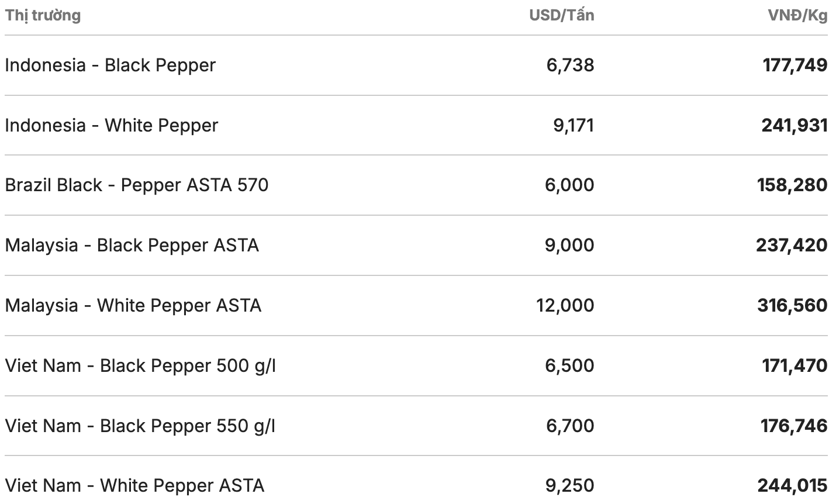836x504 pixels.
Task: Select the Viet Nam - Black Pepper 500 g/l label
Action: [x=140, y=365]
